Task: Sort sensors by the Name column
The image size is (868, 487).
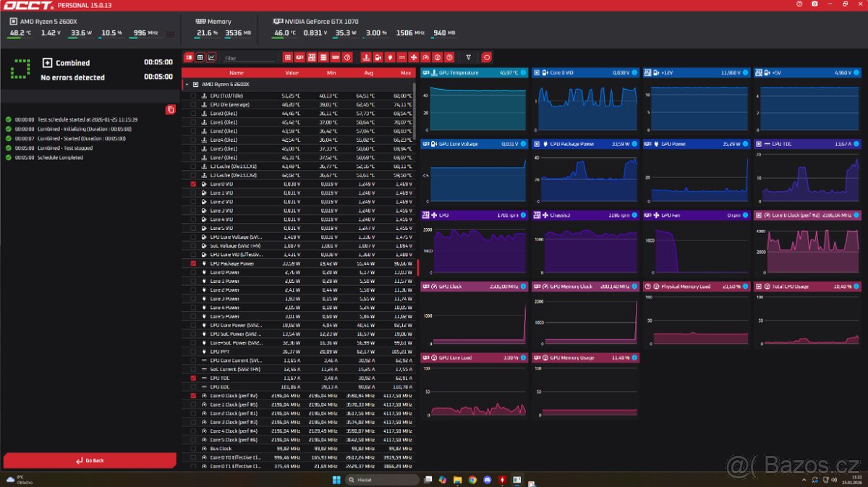Action: tap(237, 72)
